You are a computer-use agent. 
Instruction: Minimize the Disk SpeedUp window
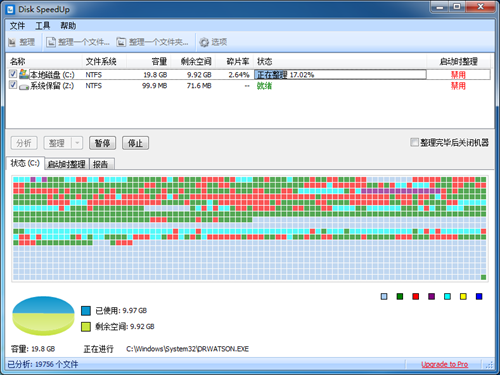pyautogui.click(x=440, y=7)
